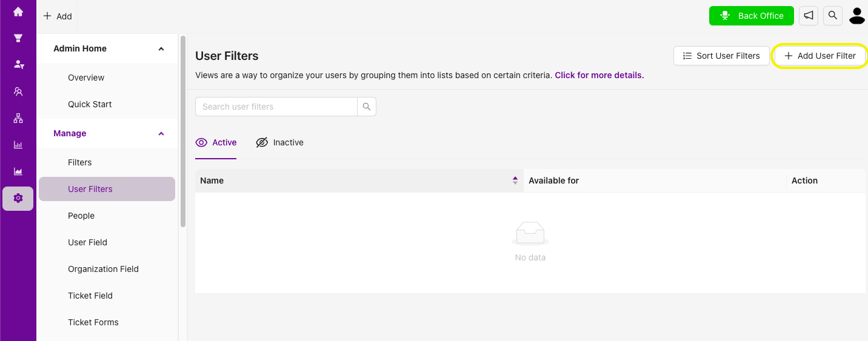The height and width of the screenshot is (341, 868).
Task: Open the bar chart reports icon
Action: pyautogui.click(x=18, y=145)
